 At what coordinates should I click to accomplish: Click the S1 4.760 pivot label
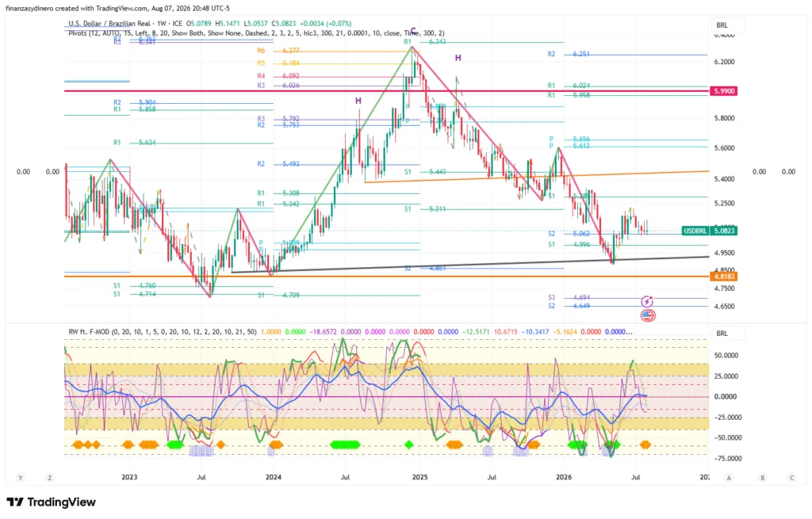click(135, 285)
